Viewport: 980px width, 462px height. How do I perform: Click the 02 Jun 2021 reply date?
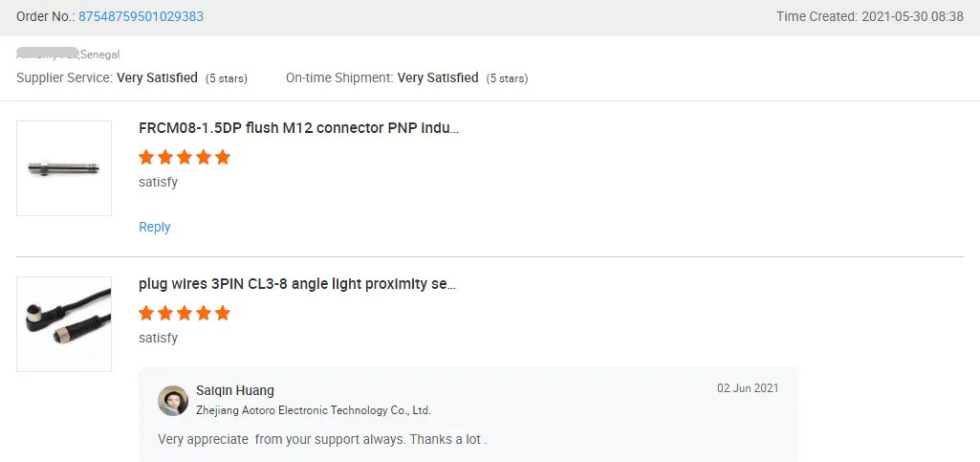tap(748, 388)
